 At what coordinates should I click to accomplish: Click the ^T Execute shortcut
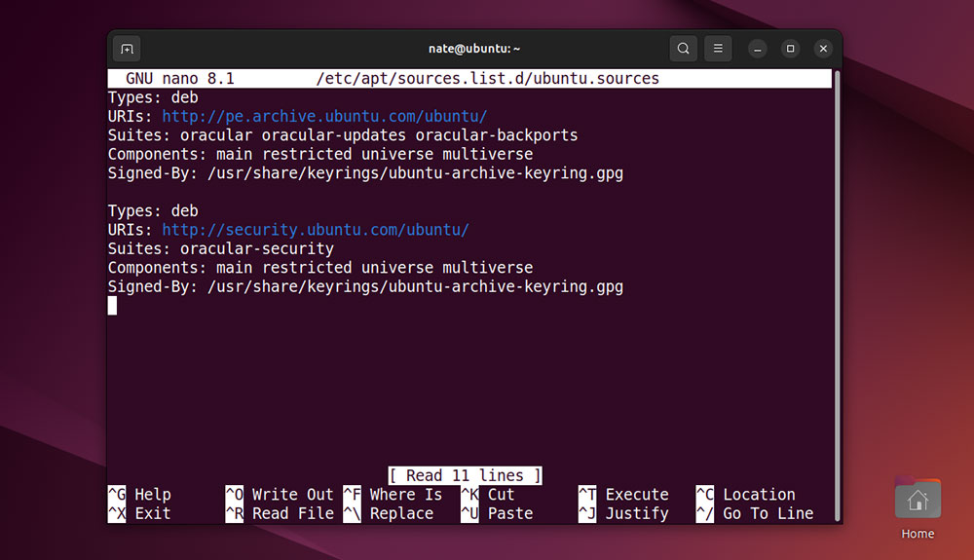coord(623,495)
